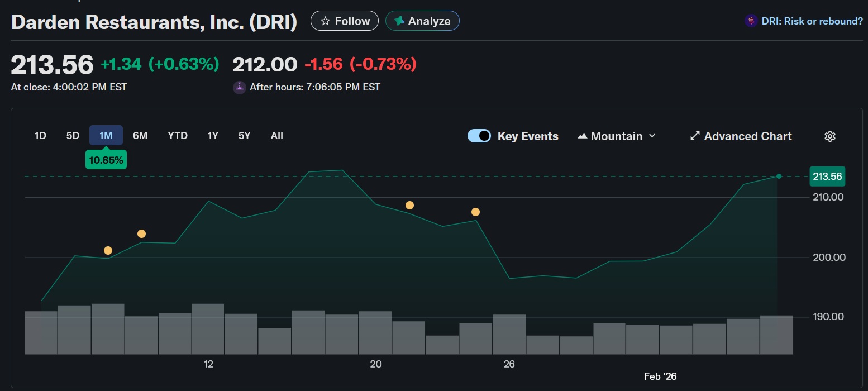Click the star icon in Follow button
Screen dimensions: 868x391
pos(325,21)
